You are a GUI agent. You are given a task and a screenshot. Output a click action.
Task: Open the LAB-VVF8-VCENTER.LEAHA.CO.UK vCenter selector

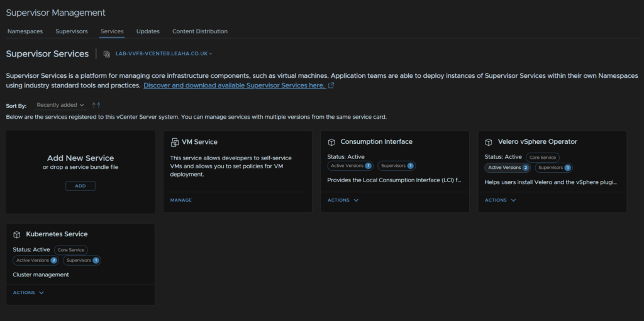point(164,54)
